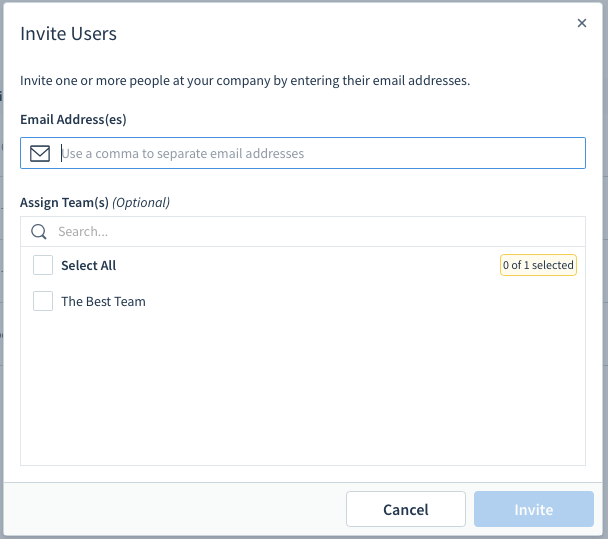Viewport: 608px width, 539px height.
Task: Check The Best Team checkbox
Action: pos(43,301)
